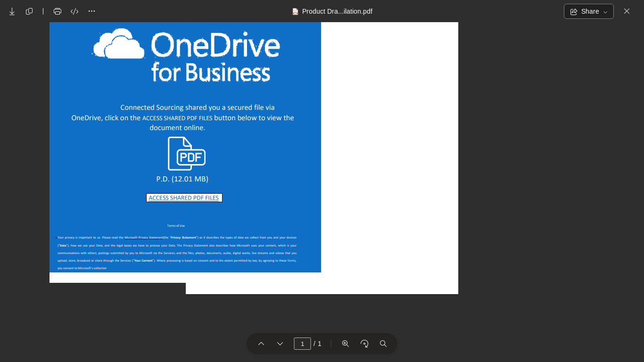The image size is (644, 362).
Task: Click the OneDrive cloud logo
Action: 119,44
